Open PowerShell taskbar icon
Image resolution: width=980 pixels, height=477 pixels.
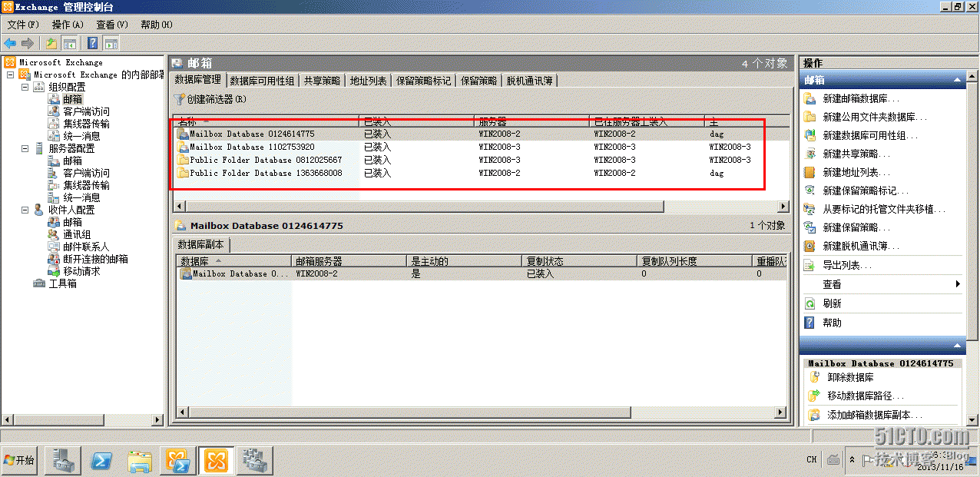point(101,460)
